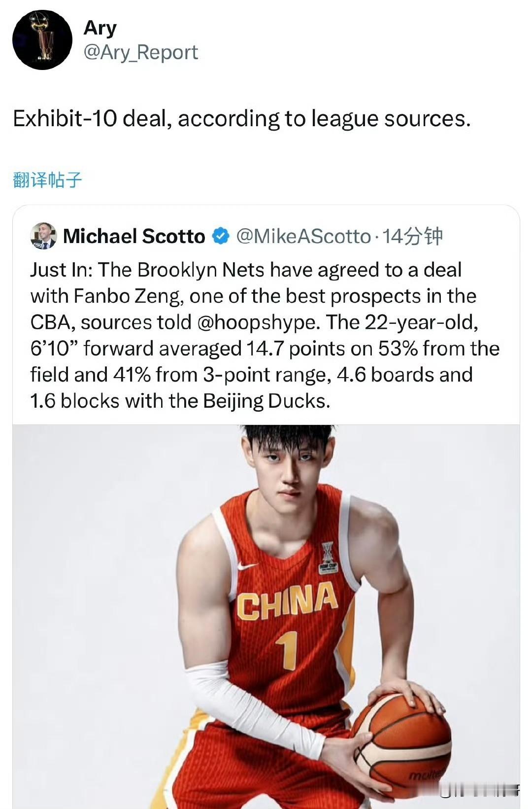Click the Nike swoosh on the jersey
This screenshot has height=809, width=532.
point(247,566)
